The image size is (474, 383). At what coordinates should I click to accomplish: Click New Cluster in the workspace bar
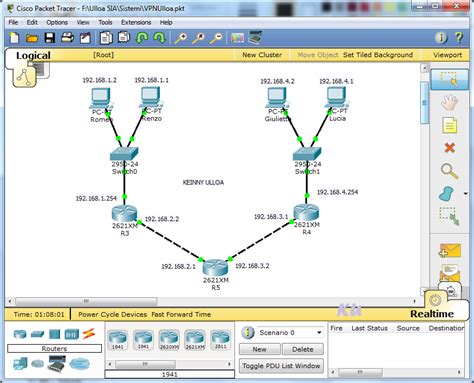262,55
